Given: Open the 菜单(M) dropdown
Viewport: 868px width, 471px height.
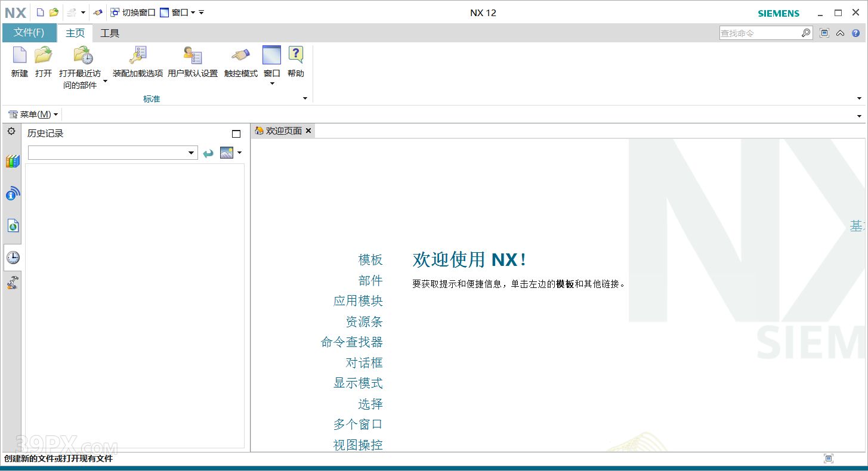Looking at the screenshot, I should [33, 114].
